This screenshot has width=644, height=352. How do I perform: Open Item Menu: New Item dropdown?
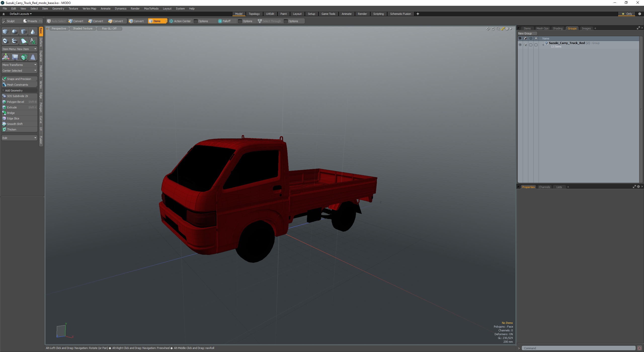tap(19, 49)
